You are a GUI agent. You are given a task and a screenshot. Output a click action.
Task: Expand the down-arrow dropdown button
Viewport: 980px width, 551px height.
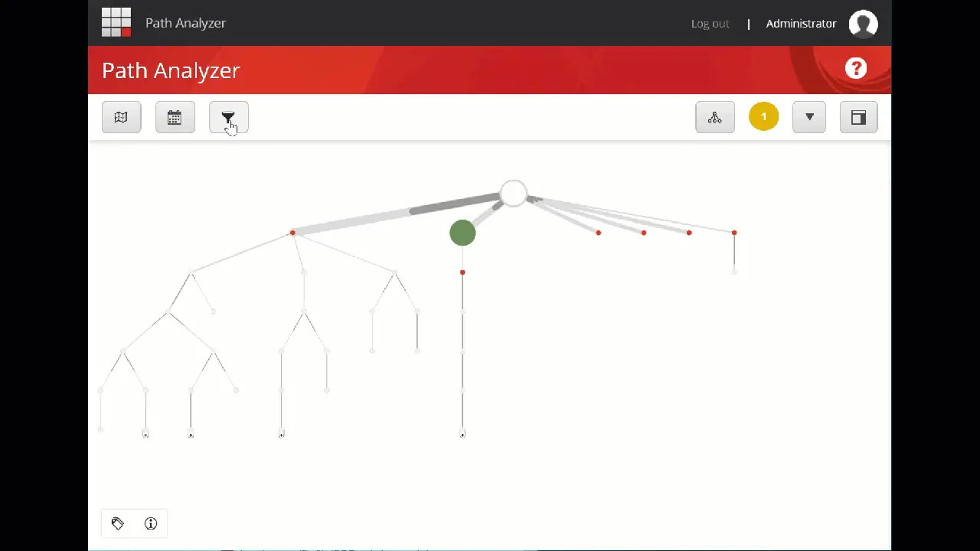[809, 117]
